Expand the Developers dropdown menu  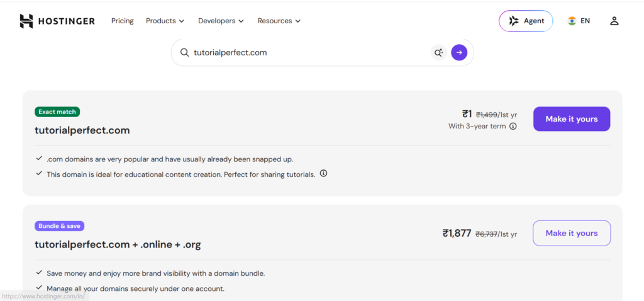[221, 21]
